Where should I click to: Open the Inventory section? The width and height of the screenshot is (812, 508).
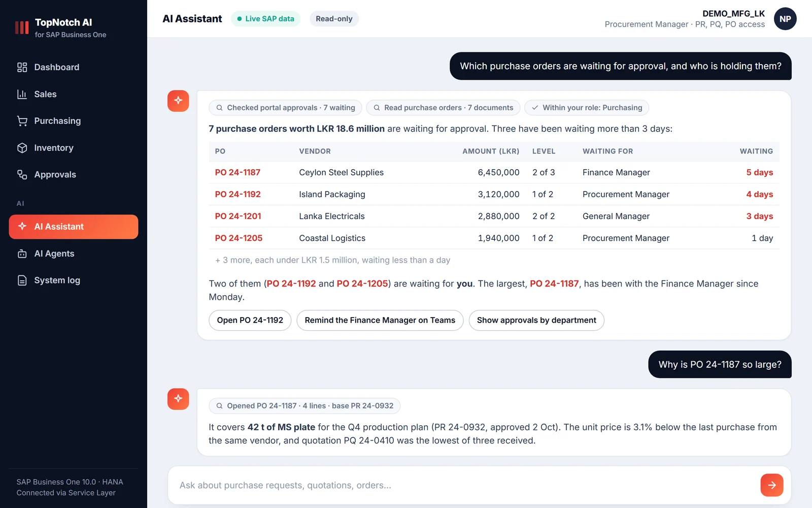click(x=74, y=148)
